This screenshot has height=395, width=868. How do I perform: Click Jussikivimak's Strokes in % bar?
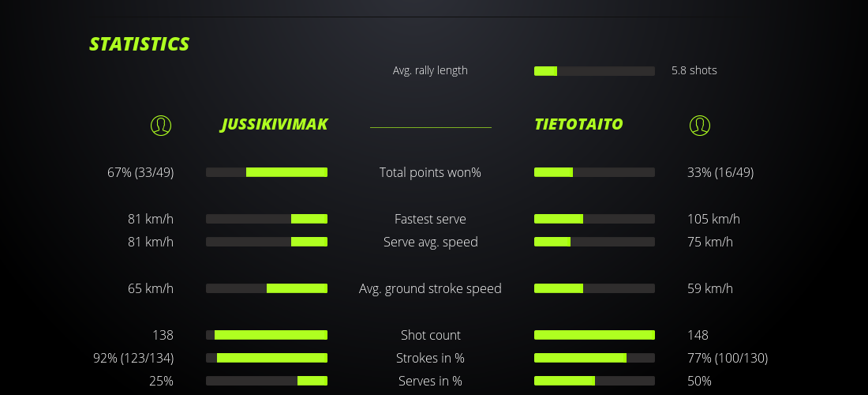[x=267, y=358]
